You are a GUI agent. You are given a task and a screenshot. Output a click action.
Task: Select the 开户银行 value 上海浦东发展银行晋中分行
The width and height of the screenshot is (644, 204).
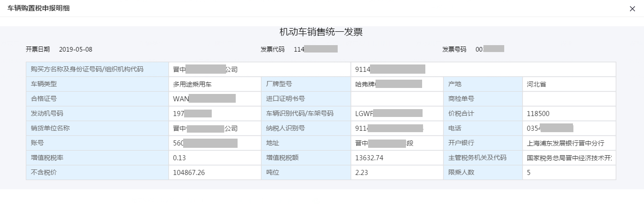pyautogui.click(x=566, y=143)
